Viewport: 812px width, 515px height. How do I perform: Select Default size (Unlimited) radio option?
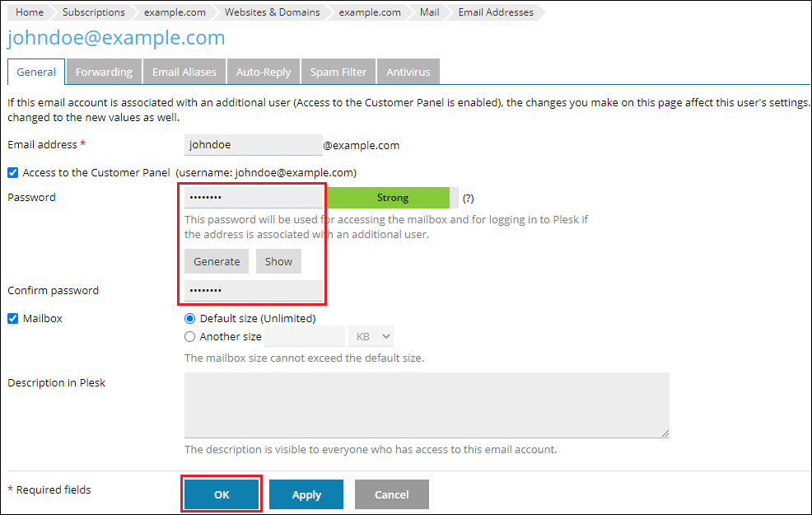tap(190, 318)
